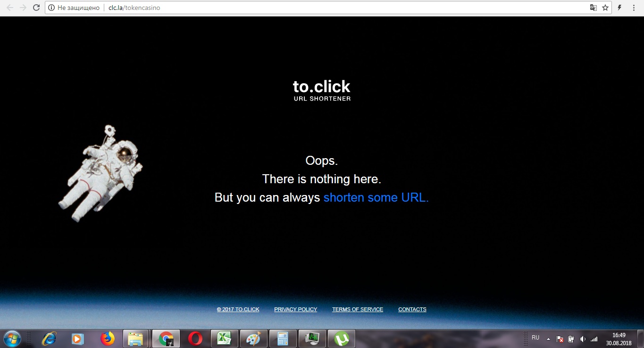Launch Opera from taskbar
Screen dimensions: 644x348
click(x=195, y=339)
